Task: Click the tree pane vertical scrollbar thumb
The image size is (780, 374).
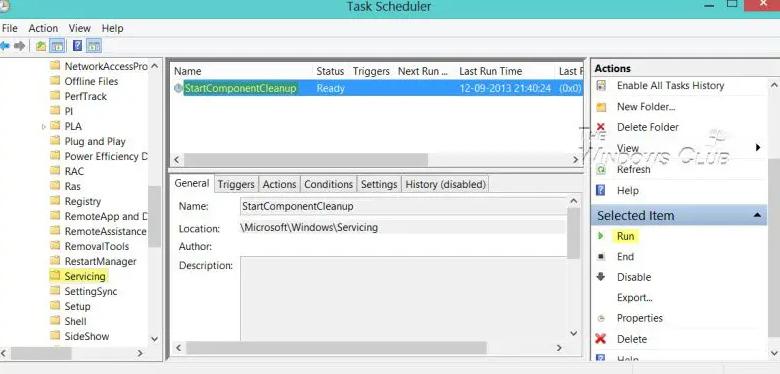Action: (155, 216)
